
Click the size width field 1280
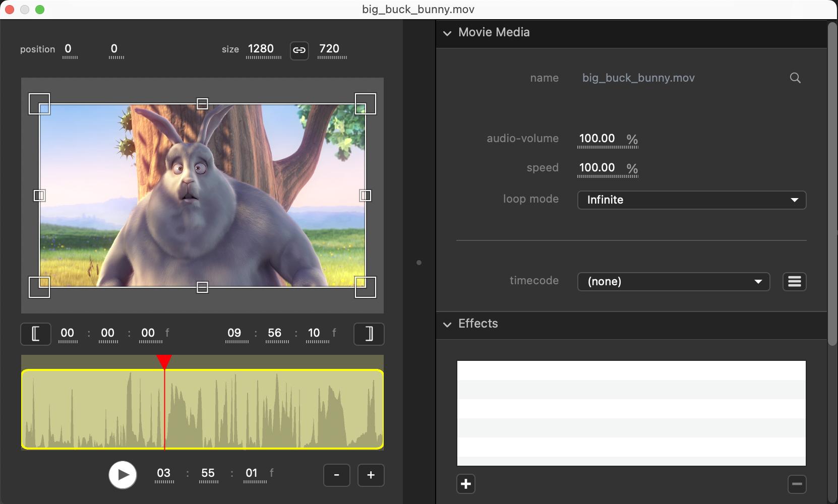[261, 49]
